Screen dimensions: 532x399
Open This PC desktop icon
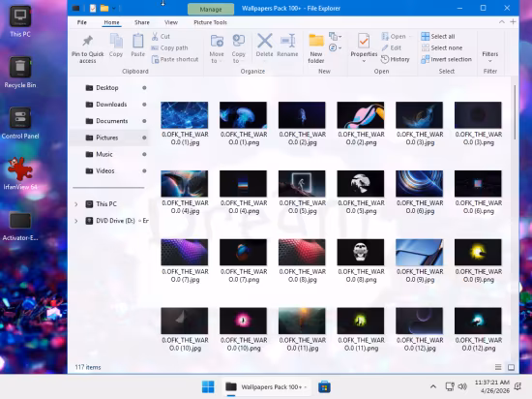(20, 21)
